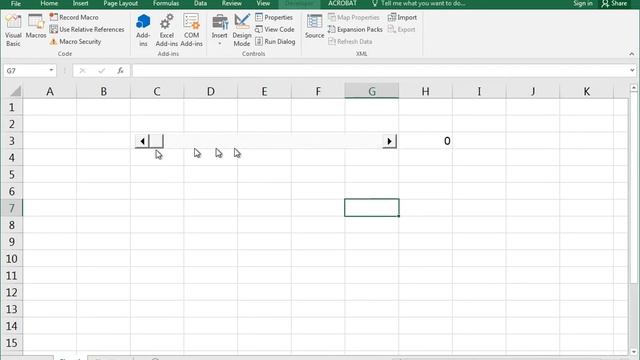The height and width of the screenshot is (360, 640).
Task: Click the Tell me what you want box
Action: click(418, 3)
